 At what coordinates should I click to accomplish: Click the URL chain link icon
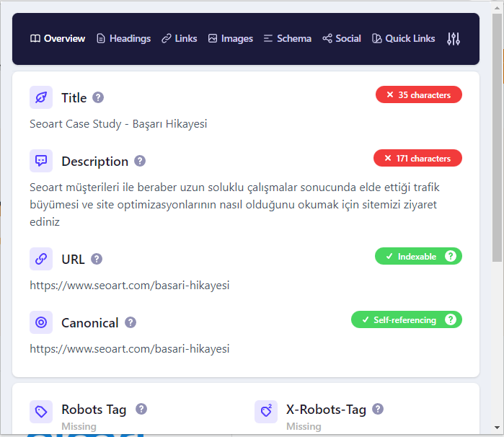pos(41,259)
